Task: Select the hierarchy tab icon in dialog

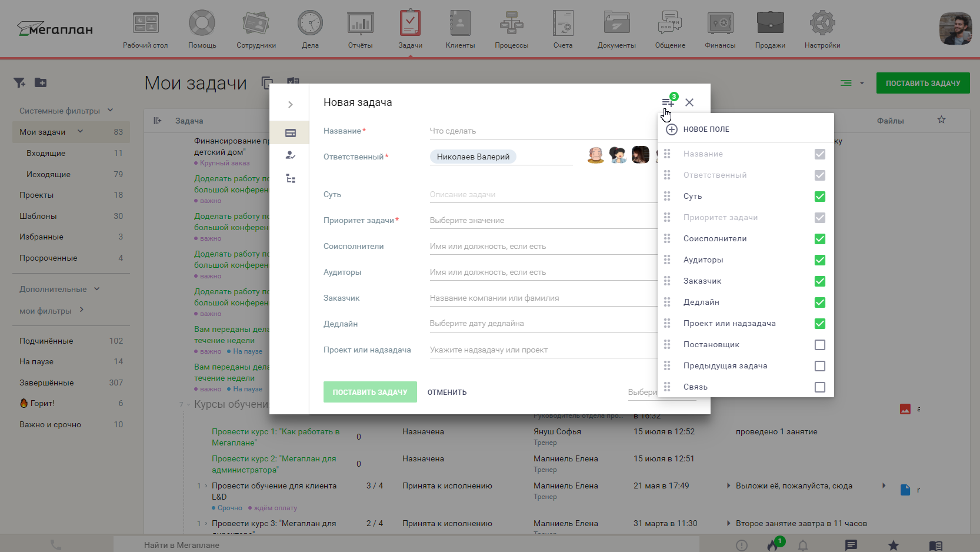Action: [x=290, y=178]
